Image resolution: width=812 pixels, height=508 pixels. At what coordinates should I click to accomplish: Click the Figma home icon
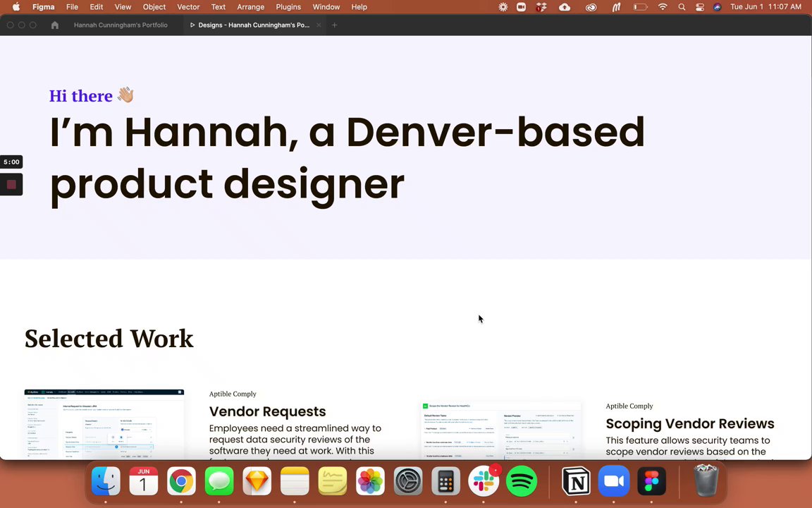click(54, 25)
